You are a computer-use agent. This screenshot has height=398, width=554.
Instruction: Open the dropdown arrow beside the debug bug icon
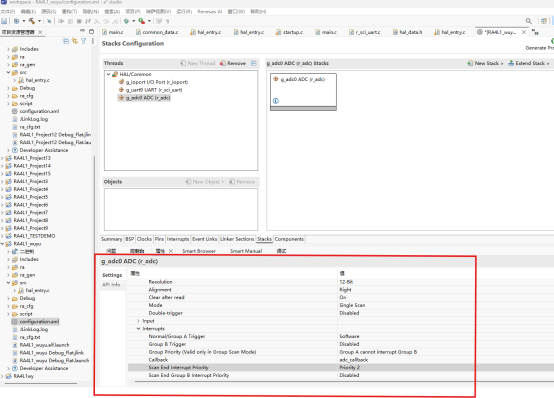[x=134, y=21]
